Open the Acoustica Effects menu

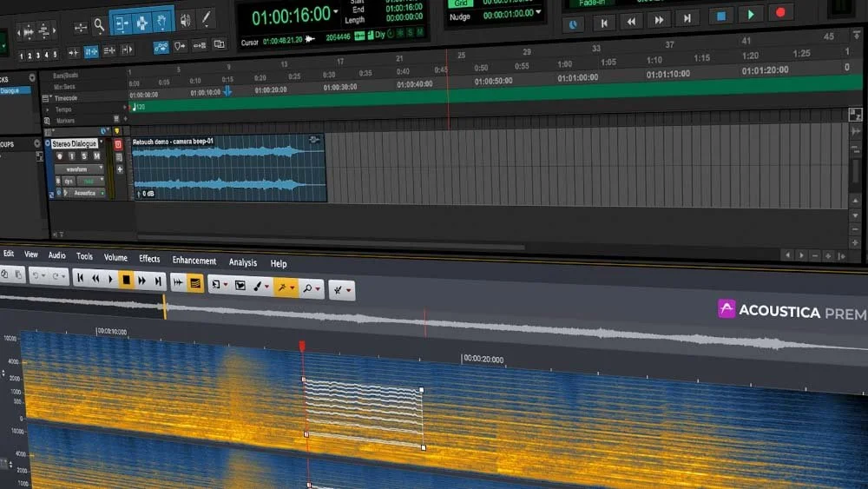(149, 259)
